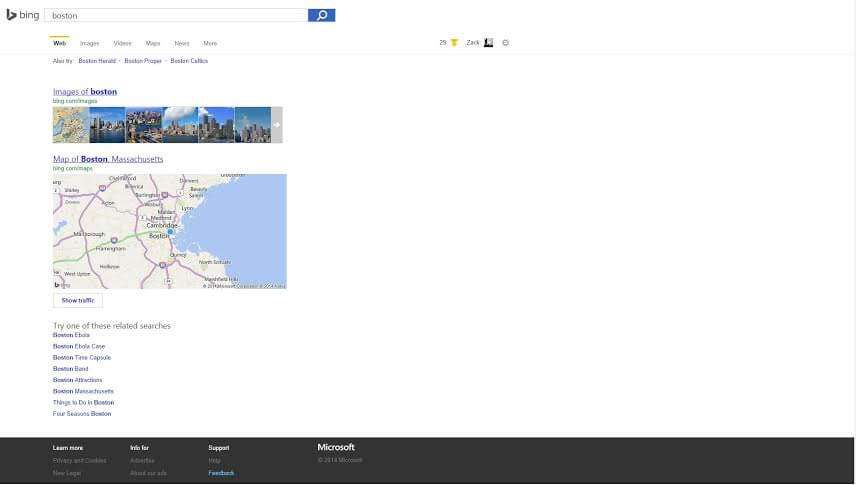
Task: Click the Boston Herald suggestion
Action: pyautogui.click(x=97, y=61)
